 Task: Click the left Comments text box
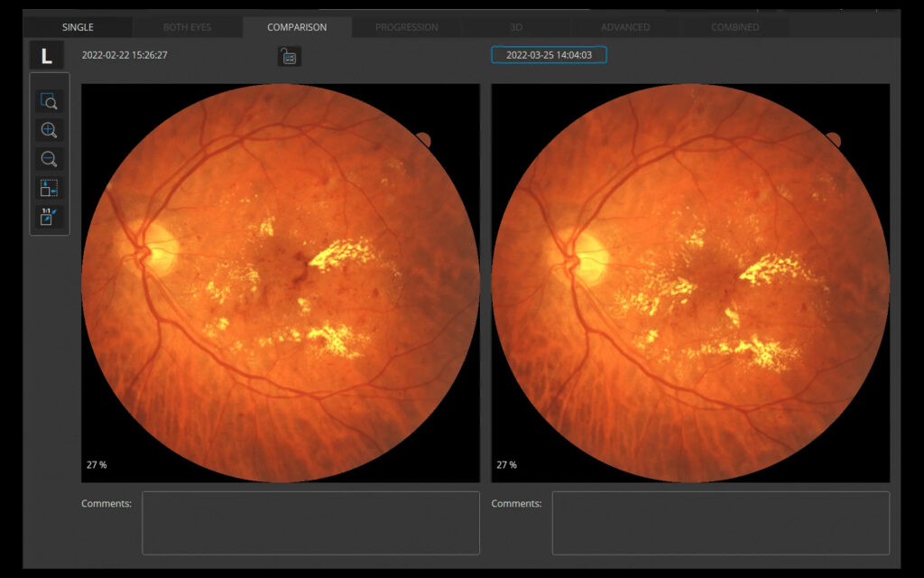[x=310, y=523]
